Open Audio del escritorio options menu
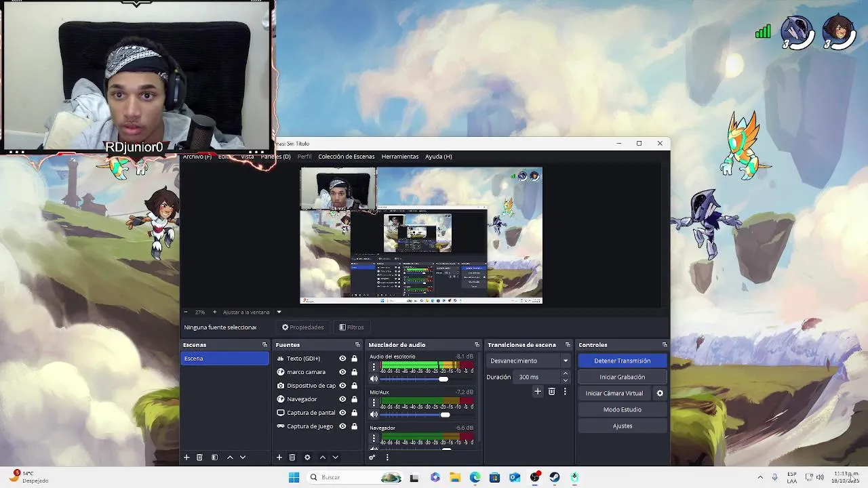Image resolution: width=868 pixels, height=488 pixels. click(374, 367)
